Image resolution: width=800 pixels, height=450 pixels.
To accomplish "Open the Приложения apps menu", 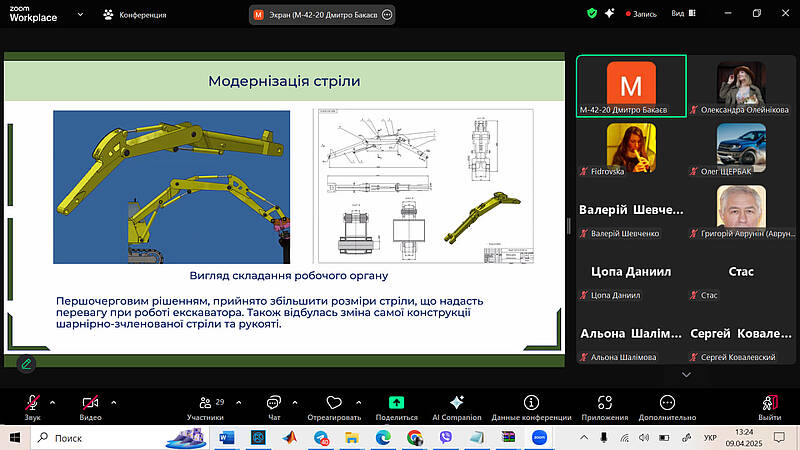I will [x=605, y=408].
